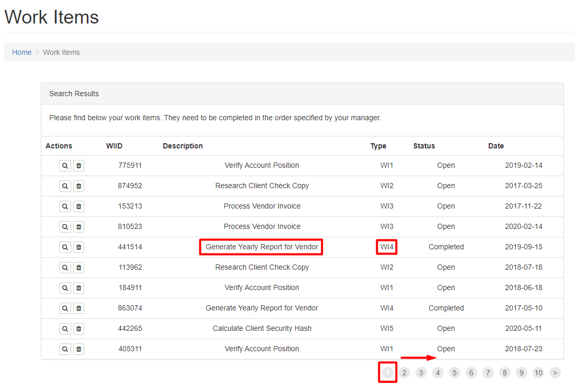View work item 863074
Screen dimensions: 575x392
[65, 308]
